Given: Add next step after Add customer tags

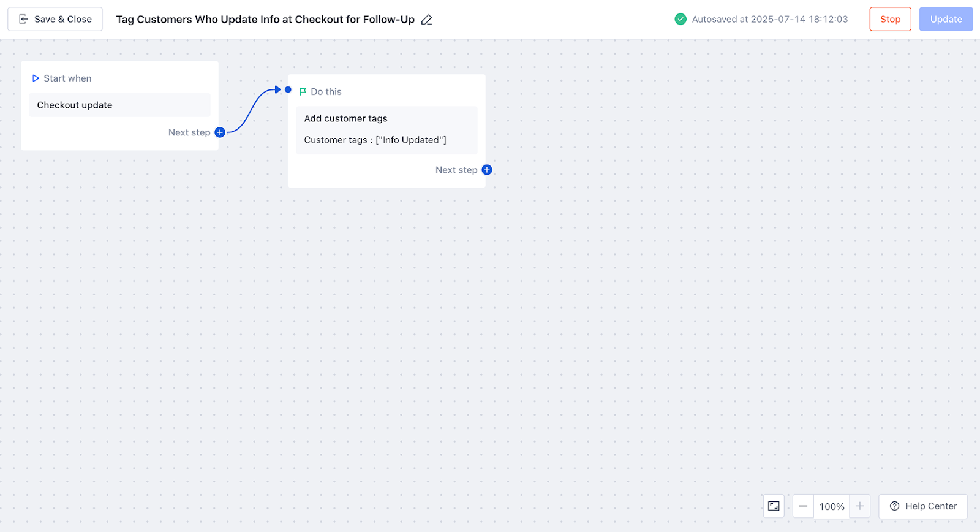Looking at the screenshot, I should click(487, 170).
